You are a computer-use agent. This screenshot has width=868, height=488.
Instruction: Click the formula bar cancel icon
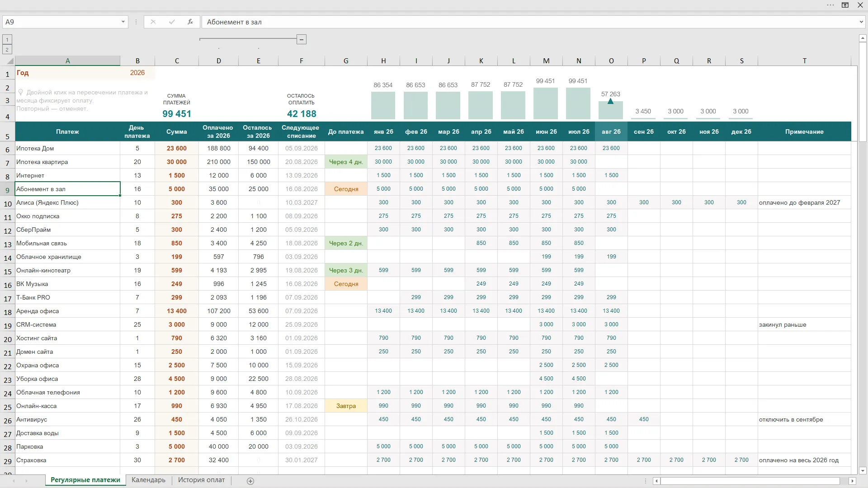click(153, 22)
